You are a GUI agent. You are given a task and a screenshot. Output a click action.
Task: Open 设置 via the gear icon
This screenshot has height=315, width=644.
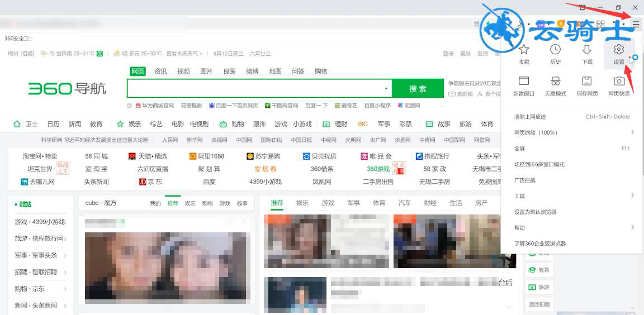618,50
